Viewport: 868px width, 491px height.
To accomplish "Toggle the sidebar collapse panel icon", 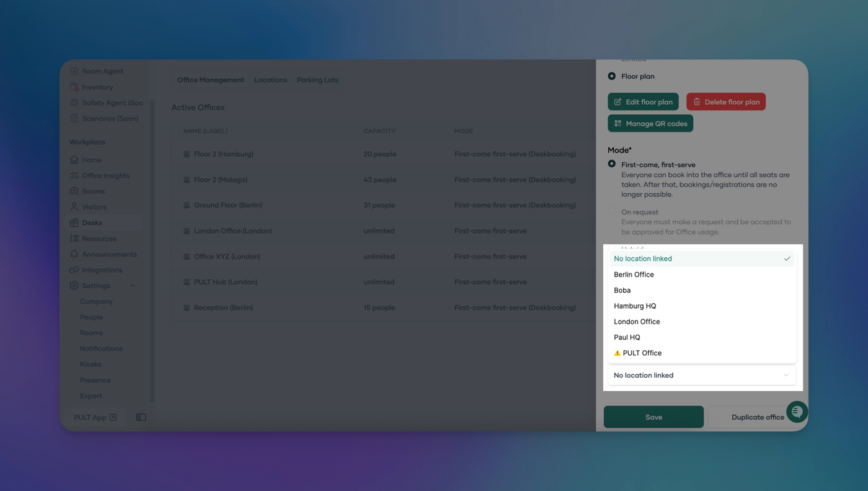I will [x=141, y=417].
